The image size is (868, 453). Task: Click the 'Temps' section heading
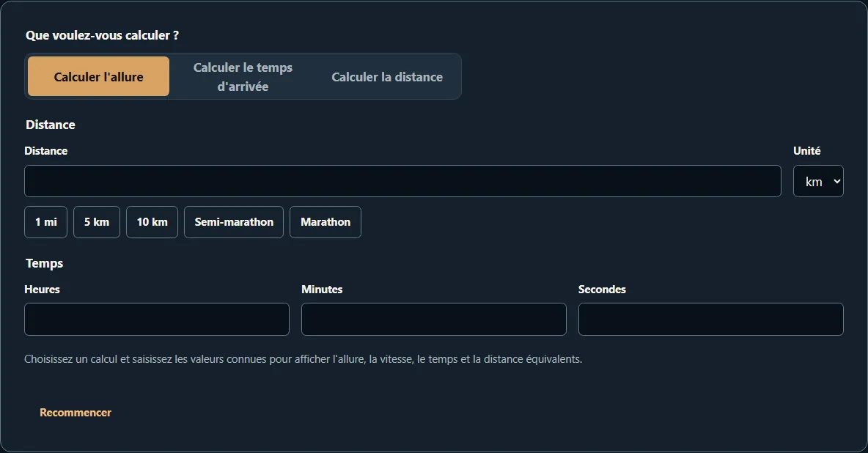(x=44, y=264)
